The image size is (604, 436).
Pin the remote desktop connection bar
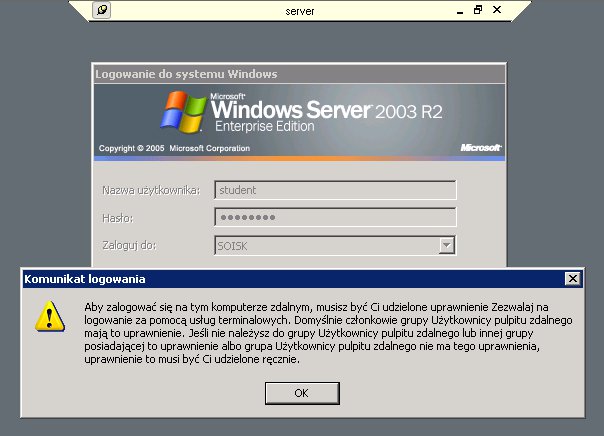pyautogui.click(x=102, y=10)
